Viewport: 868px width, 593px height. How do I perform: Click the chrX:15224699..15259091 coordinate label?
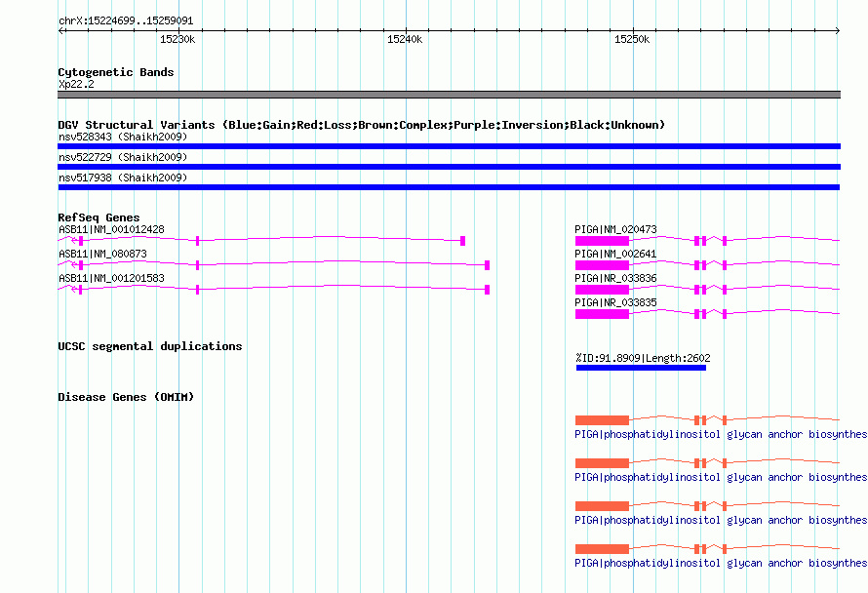point(126,21)
